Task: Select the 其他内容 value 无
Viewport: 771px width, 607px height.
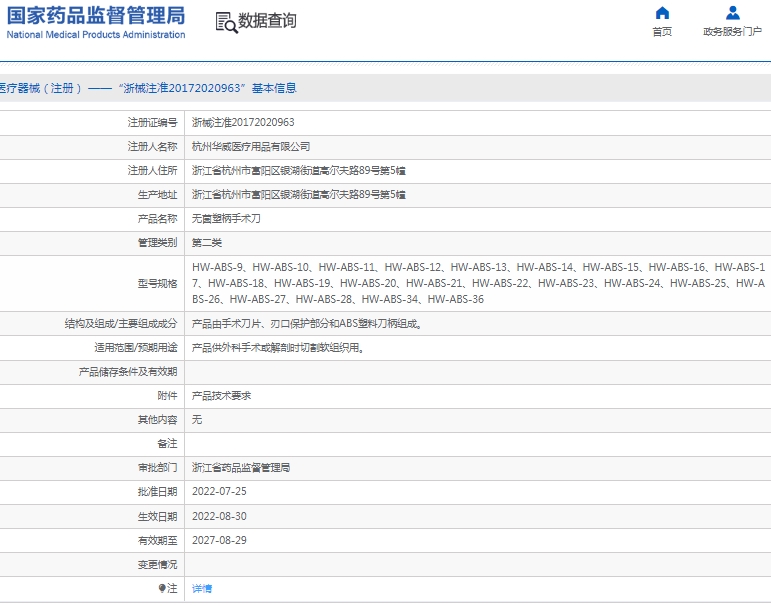Action: click(197, 420)
